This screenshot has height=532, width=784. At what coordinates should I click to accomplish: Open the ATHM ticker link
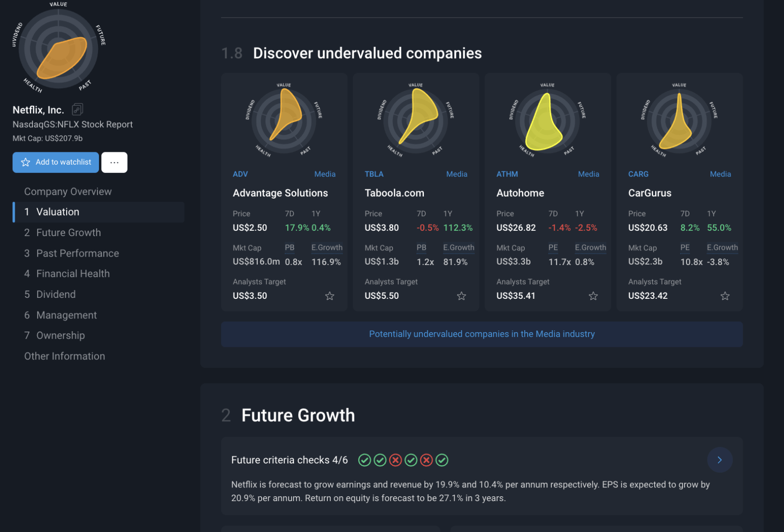(507, 174)
